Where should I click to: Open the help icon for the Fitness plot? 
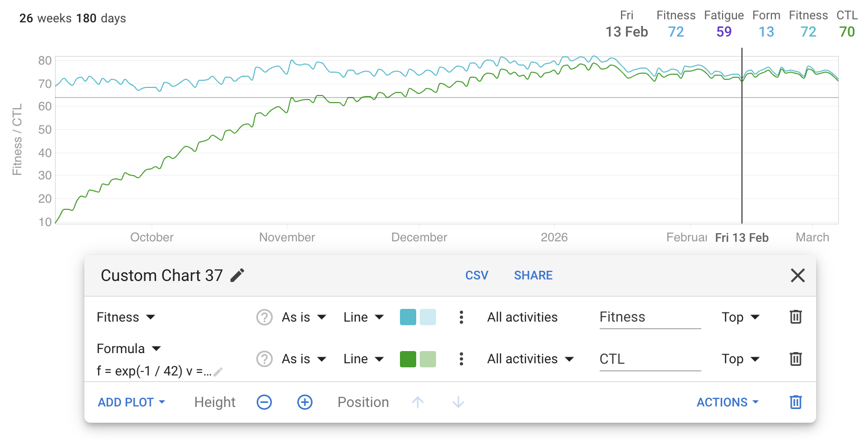(264, 317)
